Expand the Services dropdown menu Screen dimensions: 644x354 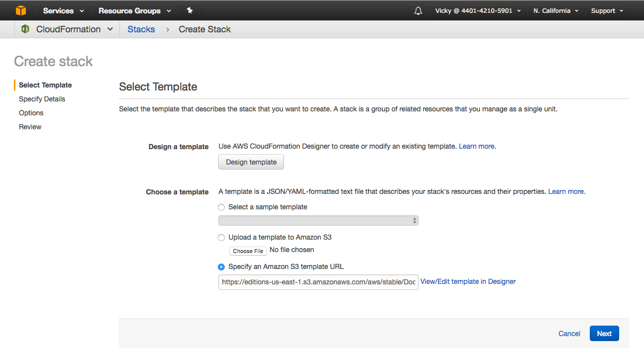tap(63, 11)
